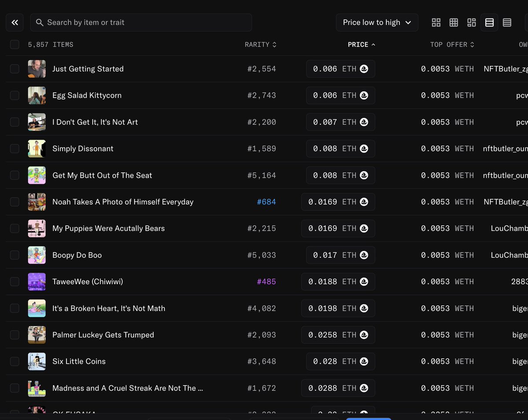Click the 0.017 ETH price button
Screen dimensions: 528x420
pos(341,255)
